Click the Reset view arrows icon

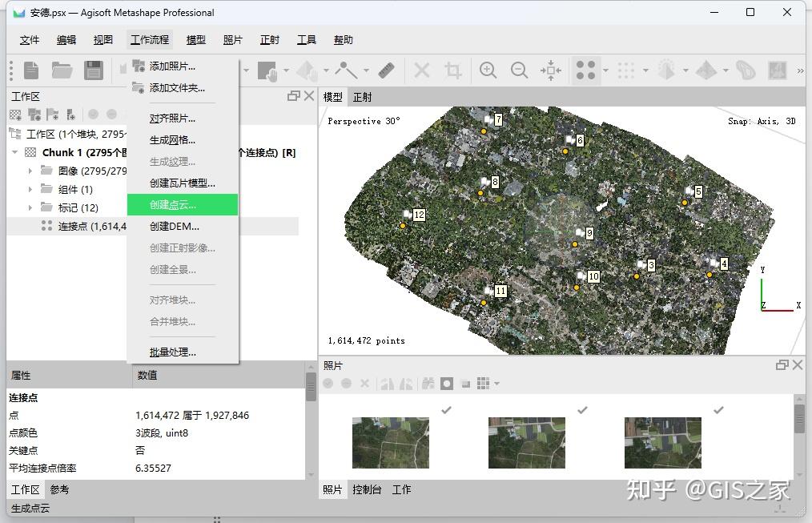[551, 70]
